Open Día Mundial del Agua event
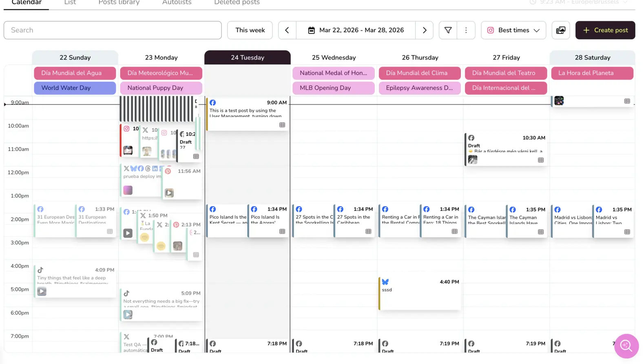Screen dimensions: 644x364 click(x=75, y=73)
